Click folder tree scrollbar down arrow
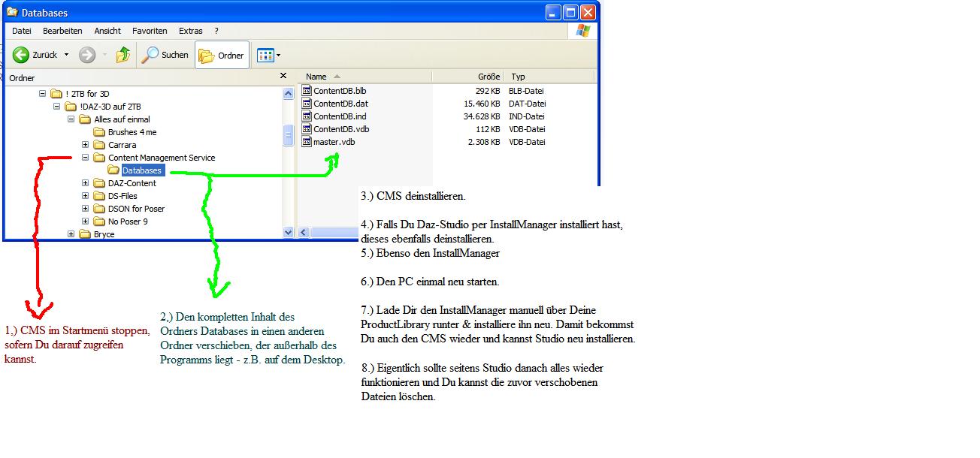Viewport: 980px width, 458px height. point(288,233)
